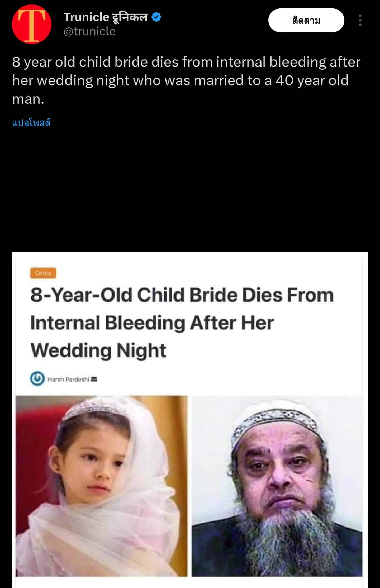
Task: Open the Trunicle red T profile avatar
Action: pyautogui.click(x=32, y=24)
